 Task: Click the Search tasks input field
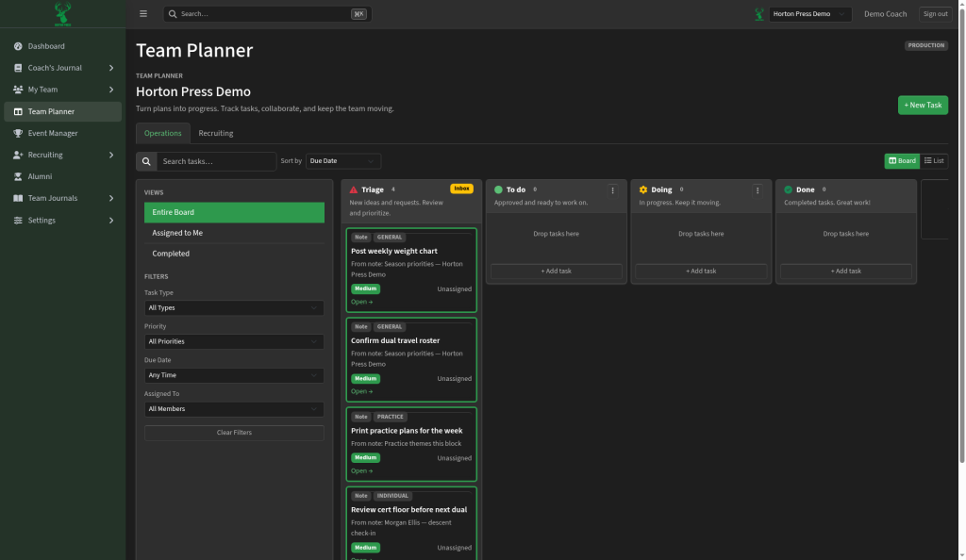[216, 161]
